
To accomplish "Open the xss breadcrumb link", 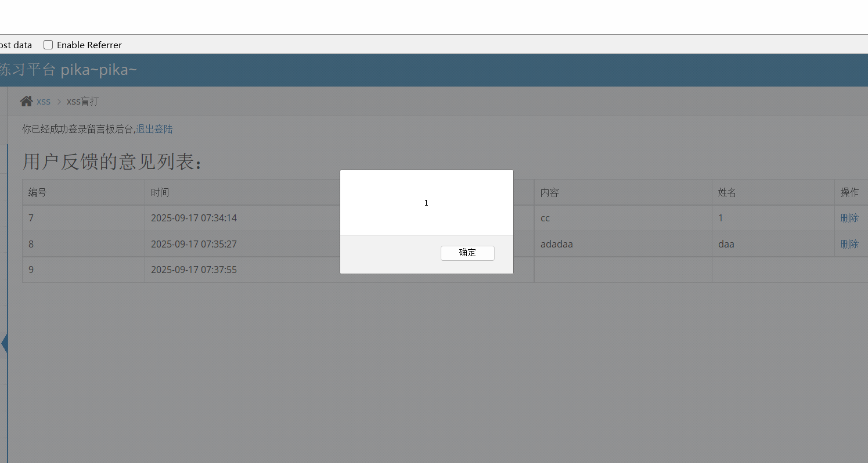I will [44, 101].
